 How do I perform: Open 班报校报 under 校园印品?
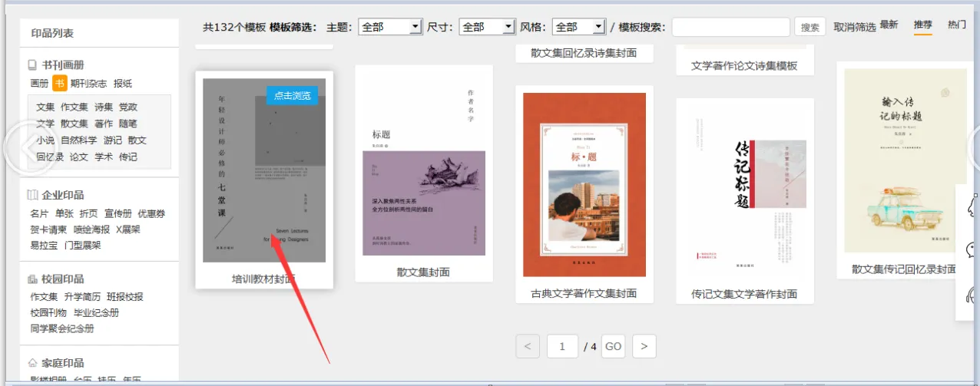125,297
